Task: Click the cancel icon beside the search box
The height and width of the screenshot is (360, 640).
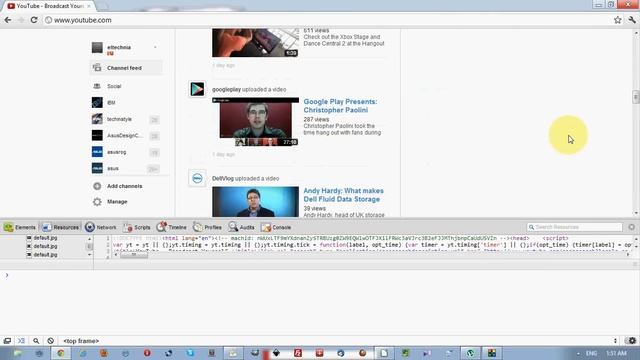Action: 631,227
